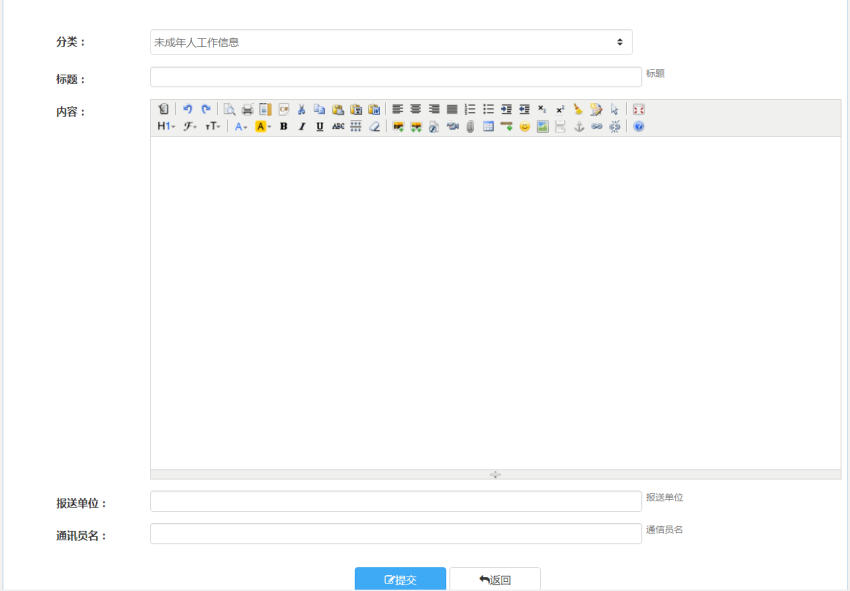
Task: Toggle HTML source code view
Action: click(x=163, y=109)
